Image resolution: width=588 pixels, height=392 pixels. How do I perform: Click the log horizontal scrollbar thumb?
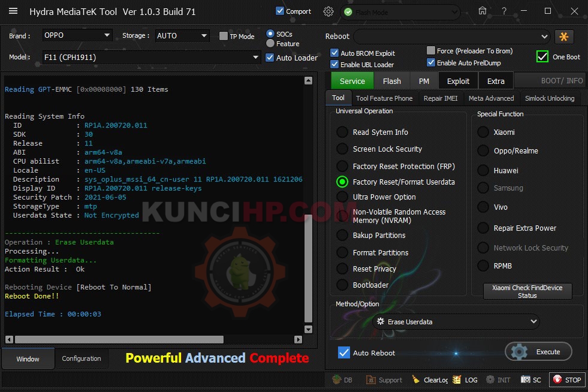119,339
